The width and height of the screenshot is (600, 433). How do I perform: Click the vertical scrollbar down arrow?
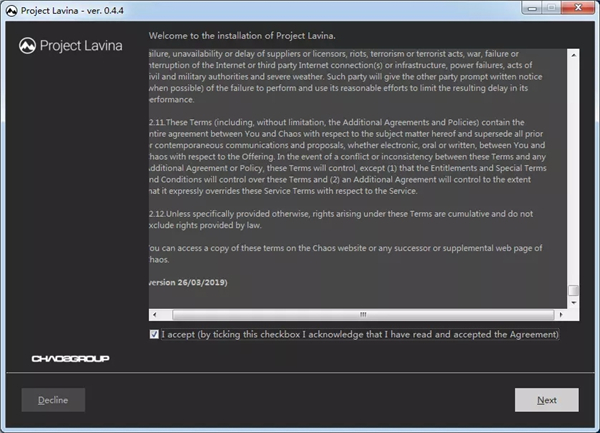coord(574,302)
